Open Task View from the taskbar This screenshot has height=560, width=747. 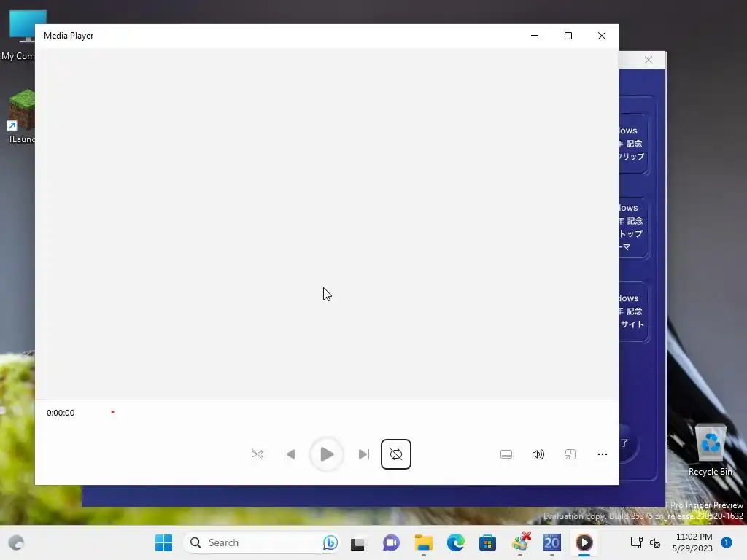coord(357,542)
